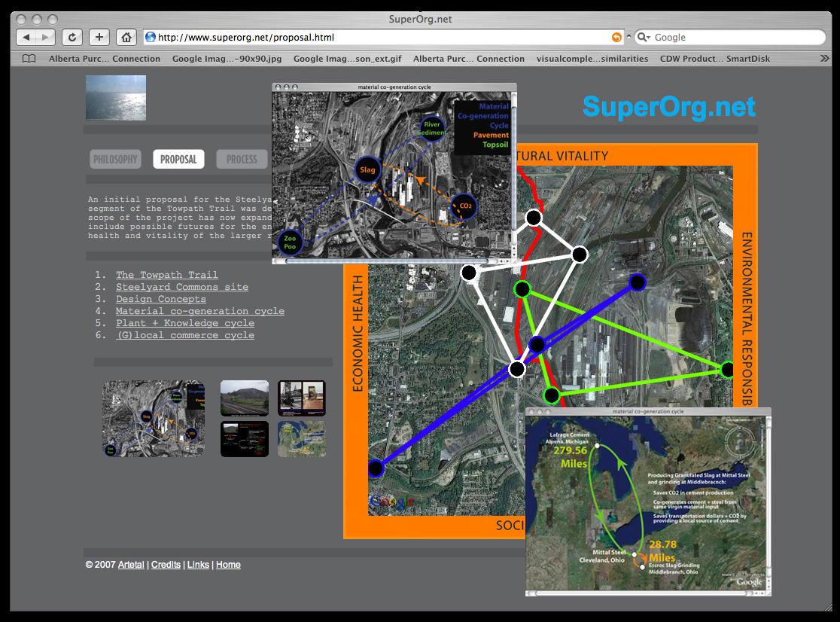This screenshot has width=840, height=622.
Task: Open the browser home page
Action: [x=126, y=37]
